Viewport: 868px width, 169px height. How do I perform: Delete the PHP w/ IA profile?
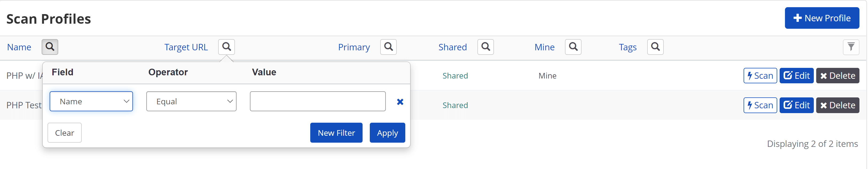point(838,76)
